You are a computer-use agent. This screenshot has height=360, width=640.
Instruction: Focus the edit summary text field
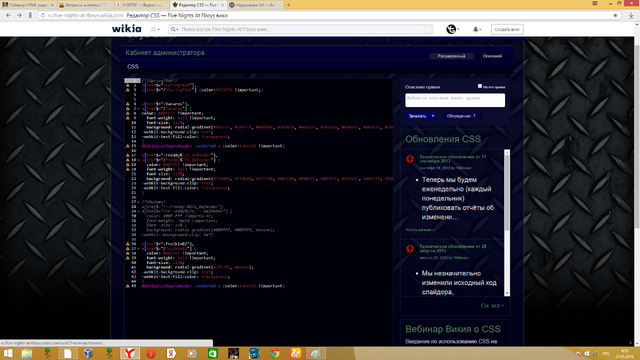point(455,100)
